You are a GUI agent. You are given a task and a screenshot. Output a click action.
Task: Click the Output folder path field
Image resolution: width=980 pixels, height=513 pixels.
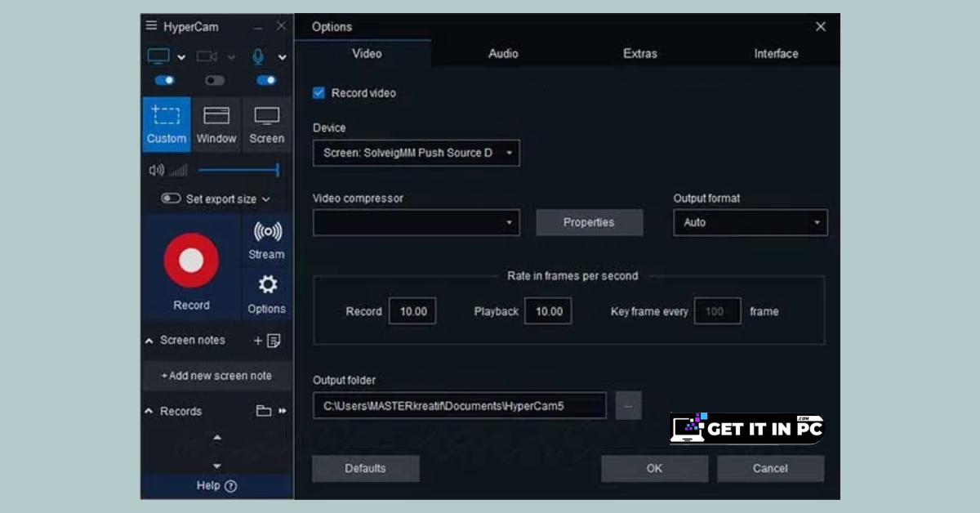pos(460,405)
